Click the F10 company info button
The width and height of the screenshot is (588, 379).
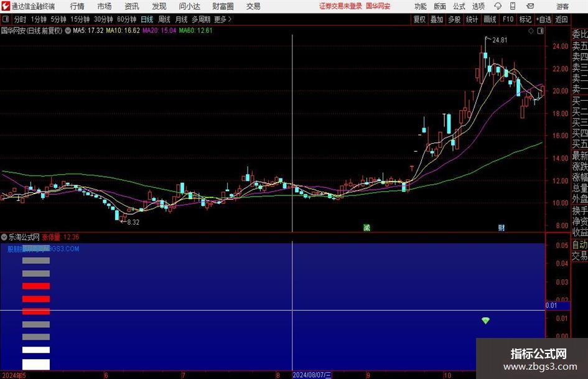[x=508, y=19]
